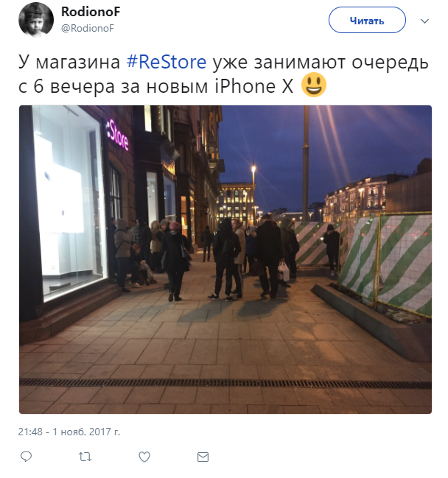Click the lit shop window in photo
This screenshot has width=448, height=478.
[x=70, y=201]
